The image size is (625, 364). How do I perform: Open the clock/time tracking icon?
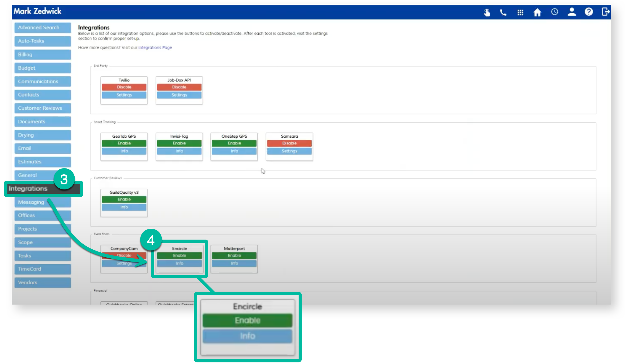[x=554, y=12]
